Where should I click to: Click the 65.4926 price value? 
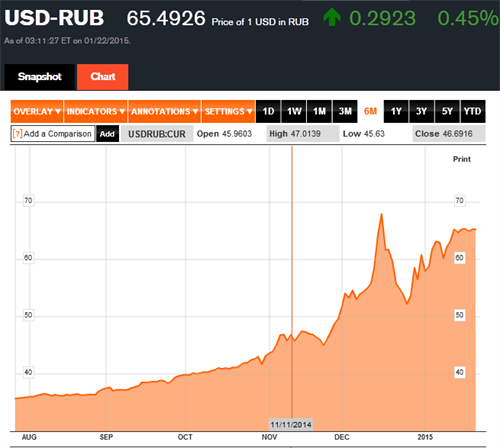pyautogui.click(x=166, y=18)
